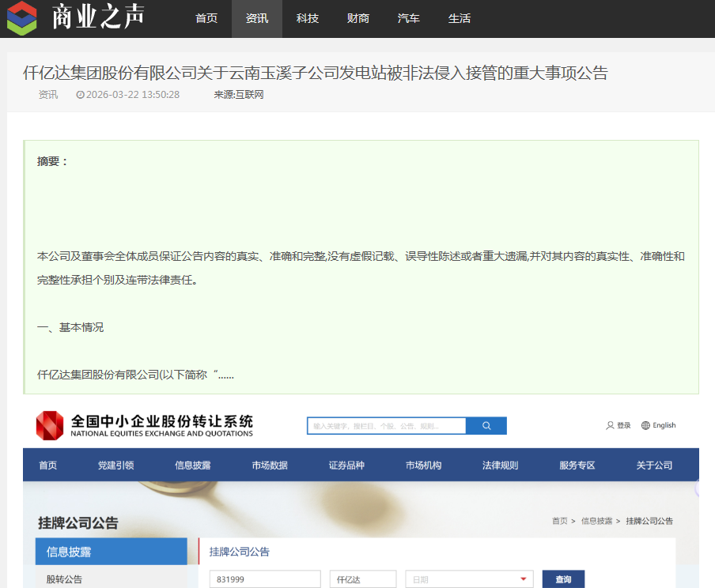This screenshot has width=715, height=588.
Task: Click the 商业之声 site logo
Action: coord(76,18)
